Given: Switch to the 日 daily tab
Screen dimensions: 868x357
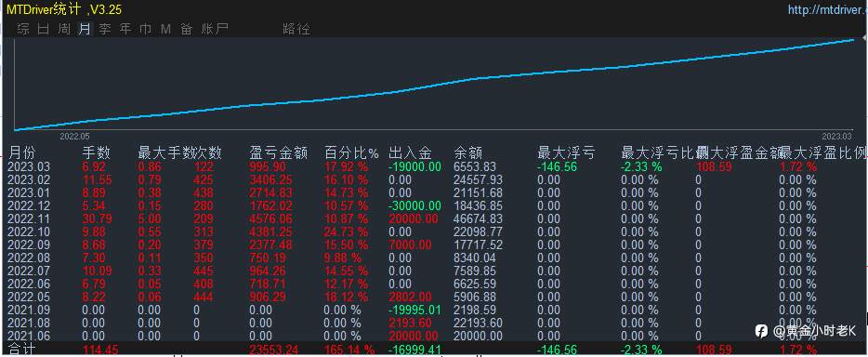Looking at the screenshot, I should (43, 30).
